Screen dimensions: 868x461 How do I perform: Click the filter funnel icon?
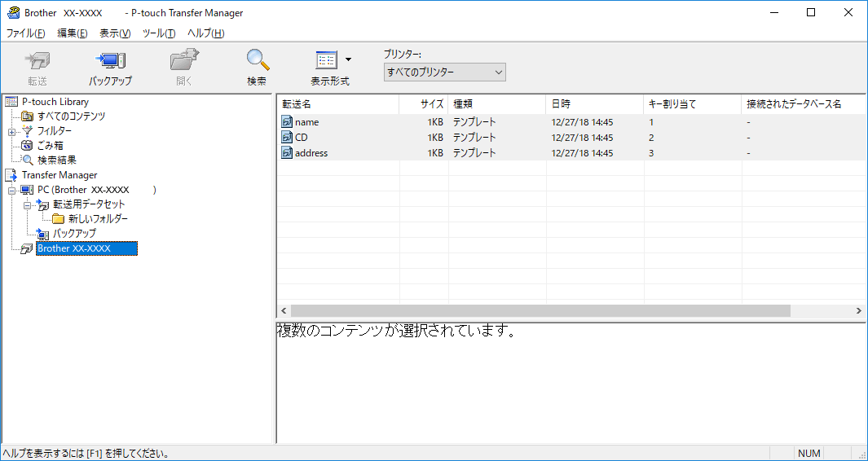coord(27,131)
